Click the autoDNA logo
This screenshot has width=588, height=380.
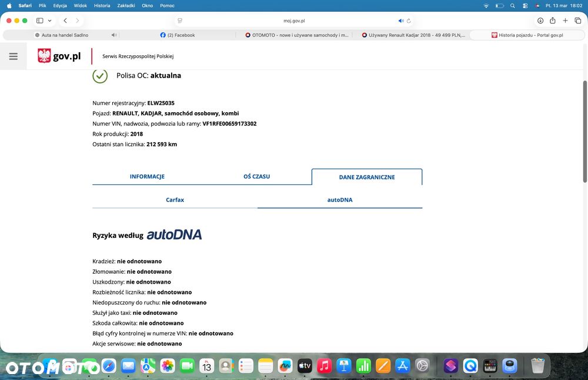pyautogui.click(x=174, y=234)
